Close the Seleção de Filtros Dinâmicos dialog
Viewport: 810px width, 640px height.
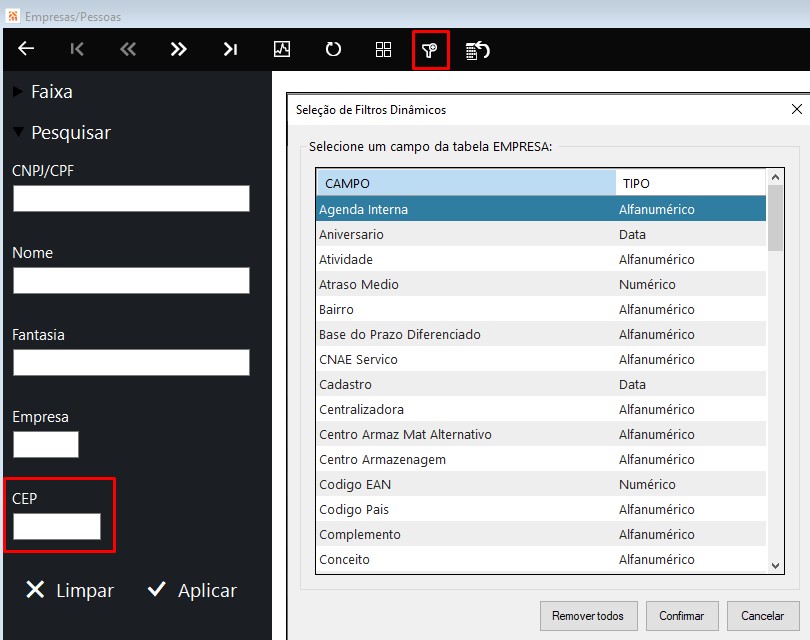[797, 109]
